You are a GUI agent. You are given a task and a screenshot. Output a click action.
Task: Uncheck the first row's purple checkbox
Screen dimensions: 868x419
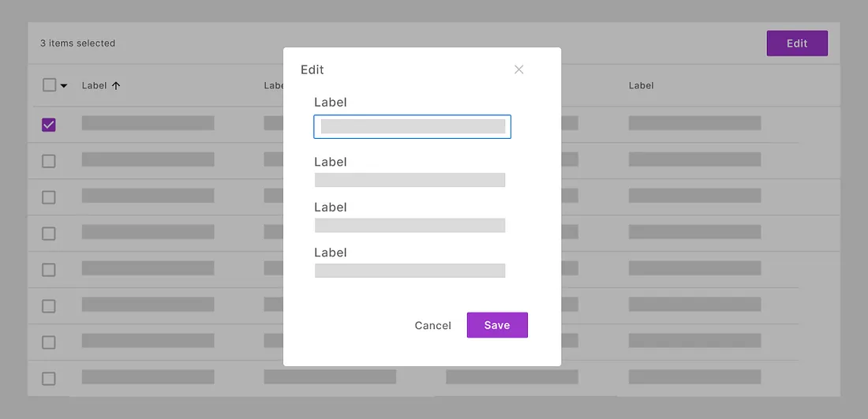click(49, 125)
